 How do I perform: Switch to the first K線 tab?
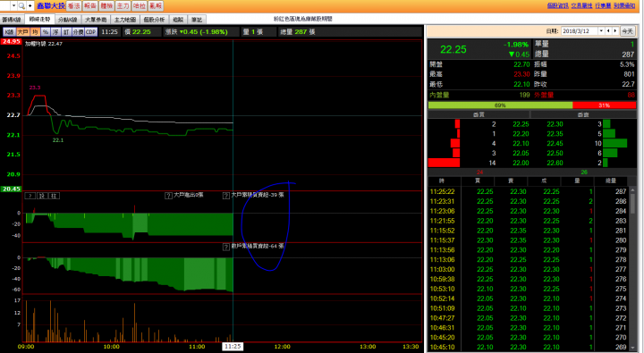pyautogui.click(x=12, y=20)
